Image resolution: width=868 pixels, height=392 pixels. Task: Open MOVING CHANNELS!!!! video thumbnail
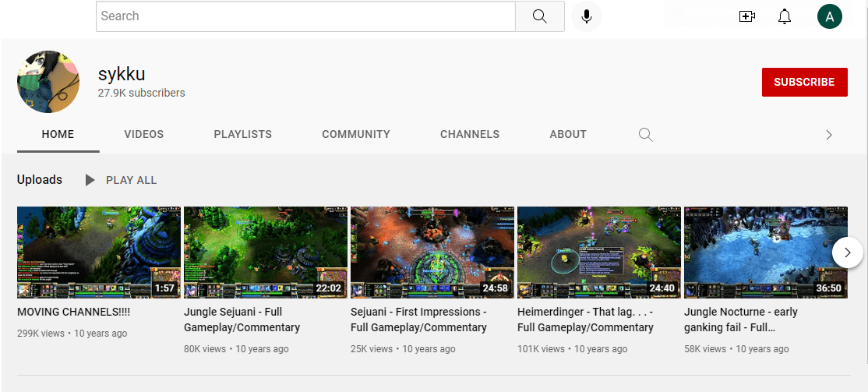[x=99, y=253]
